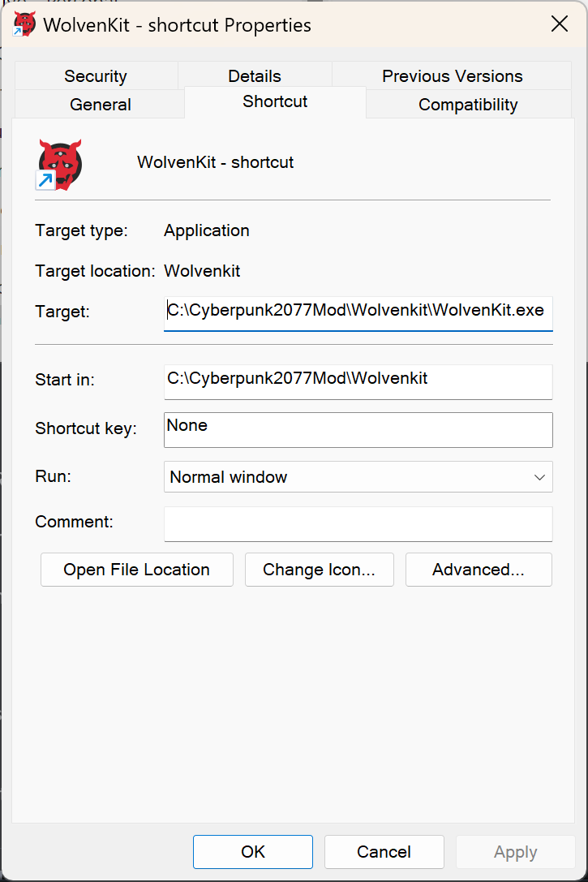Expand the Run window mode dropdown

click(x=358, y=477)
